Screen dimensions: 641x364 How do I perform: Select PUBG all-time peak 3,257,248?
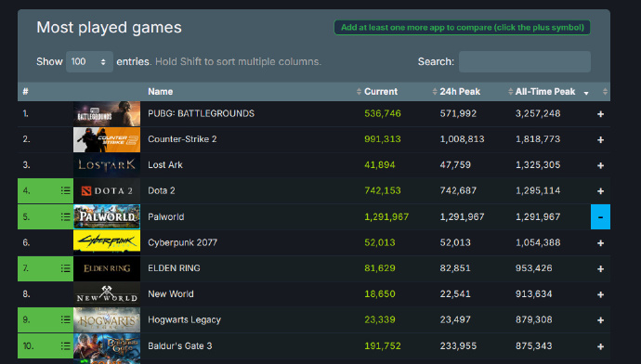(x=538, y=113)
